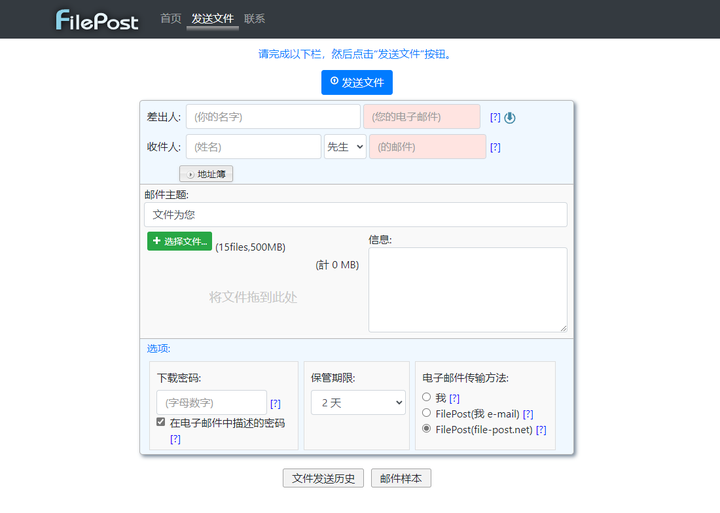Open help link next to FilePost(我 e-mail)
720x513 pixels.
[x=528, y=414]
